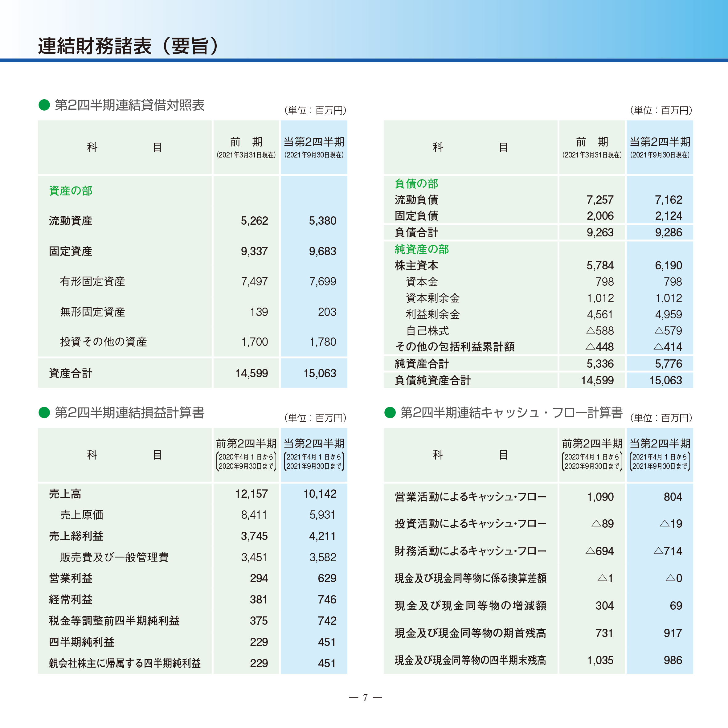Click the 資産合計 row label
Screen dimensions: 728x728
coord(71,373)
